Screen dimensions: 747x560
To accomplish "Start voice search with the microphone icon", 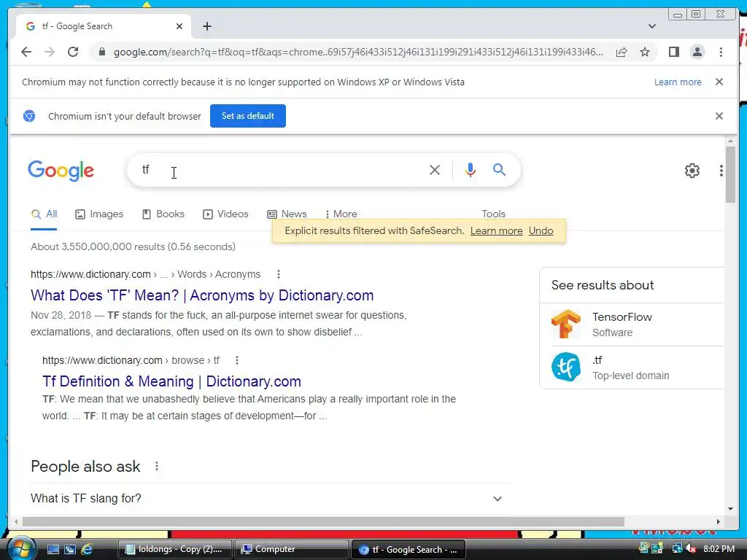I will point(471,170).
